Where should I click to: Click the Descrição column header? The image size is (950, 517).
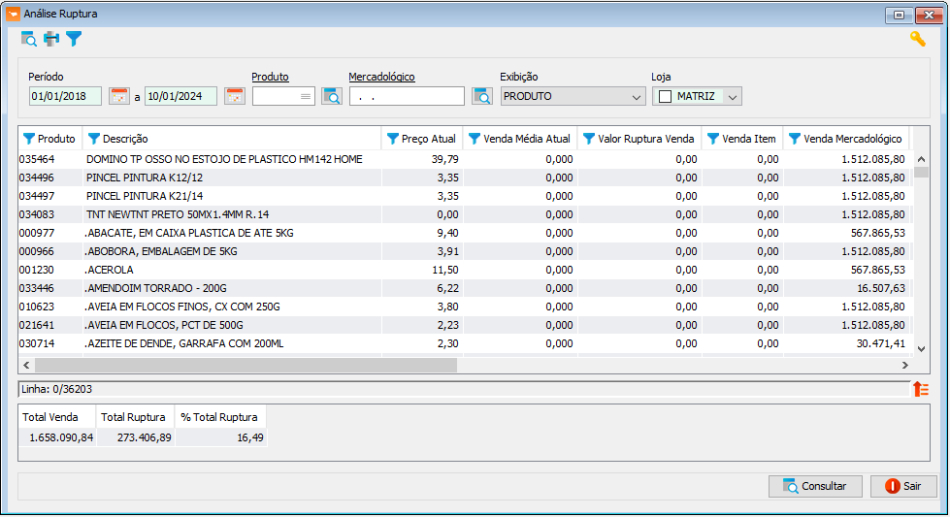point(125,139)
